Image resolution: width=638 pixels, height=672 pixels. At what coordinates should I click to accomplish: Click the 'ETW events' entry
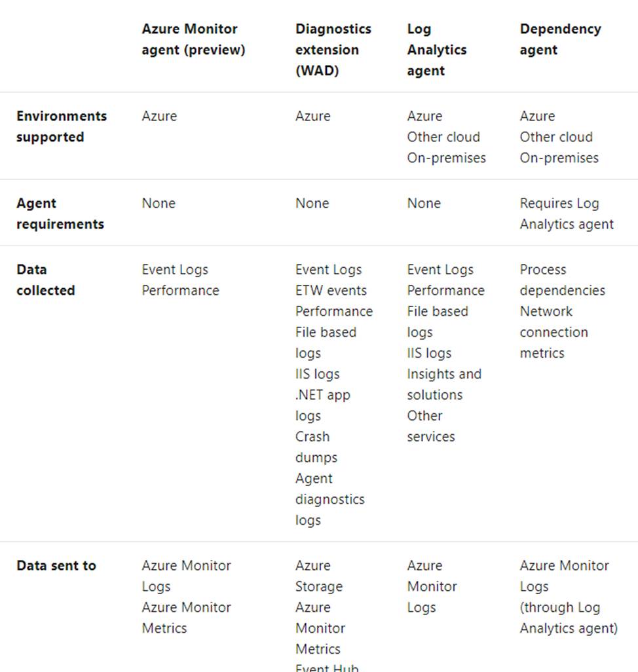(331, 290)
